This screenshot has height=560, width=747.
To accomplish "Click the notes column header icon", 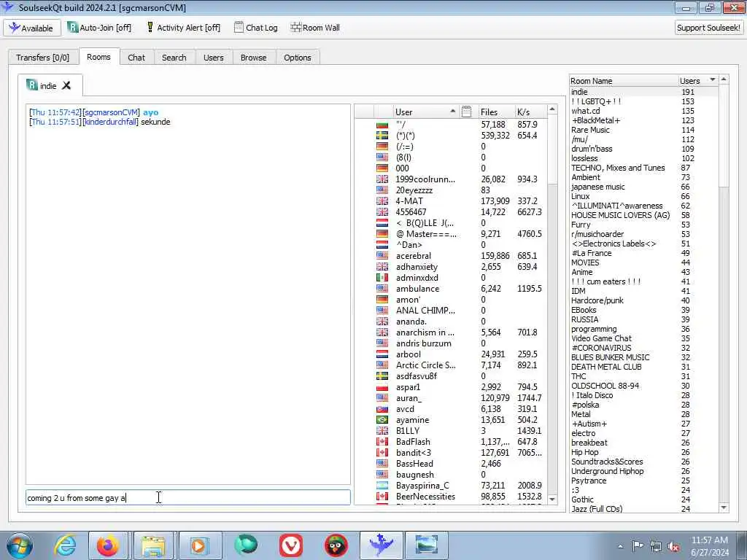I will (467, 112).
